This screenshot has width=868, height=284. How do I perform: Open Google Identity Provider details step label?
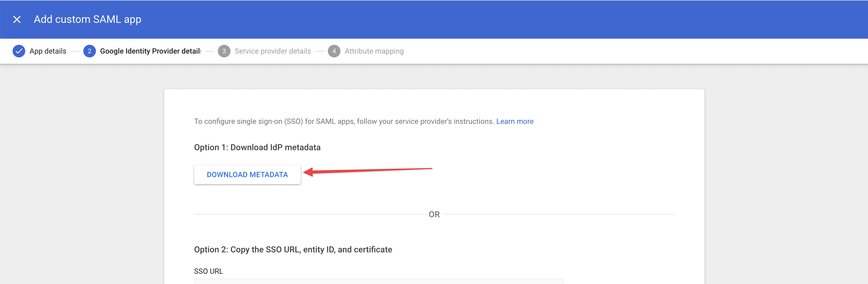pos(150,51)
